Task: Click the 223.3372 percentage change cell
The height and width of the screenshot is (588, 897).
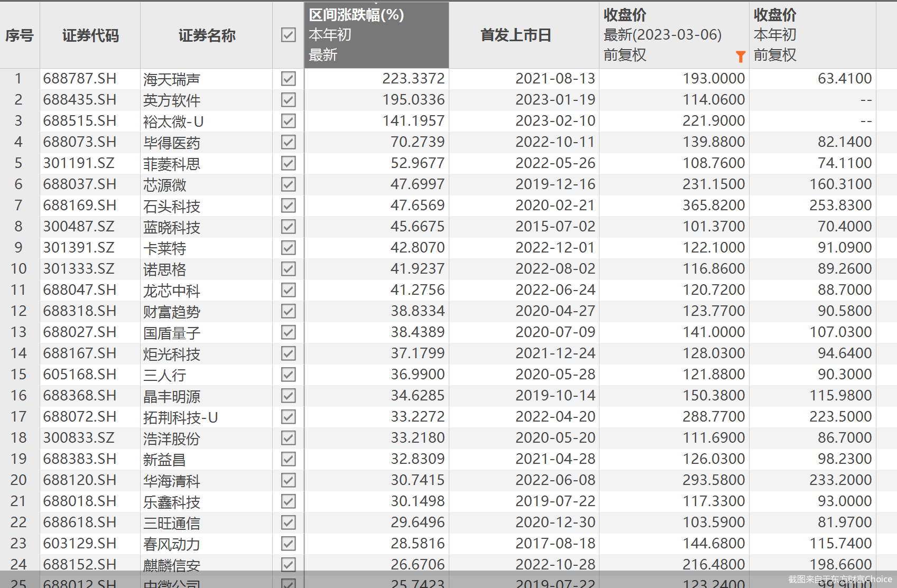Action: [x=413, y=79]
